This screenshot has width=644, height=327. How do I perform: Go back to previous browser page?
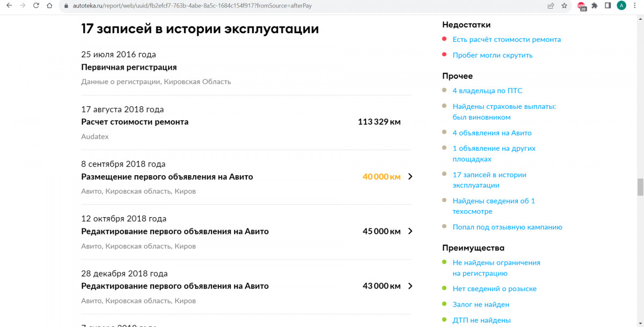9,6
